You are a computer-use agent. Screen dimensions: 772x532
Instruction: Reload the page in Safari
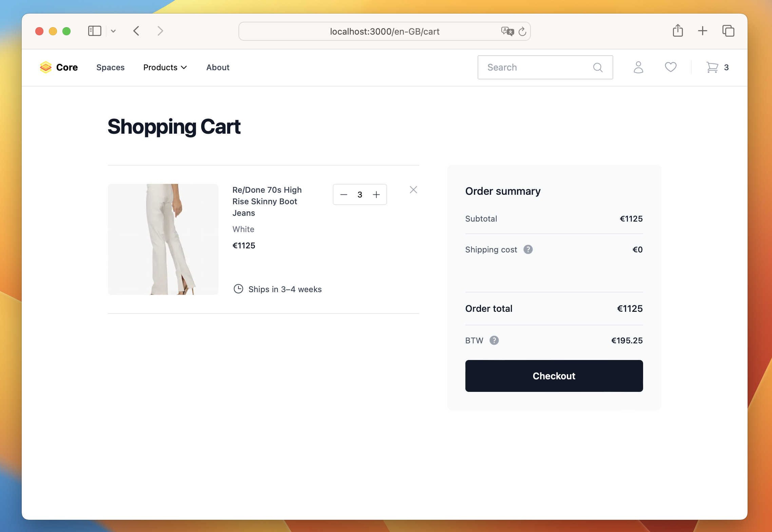522,32
